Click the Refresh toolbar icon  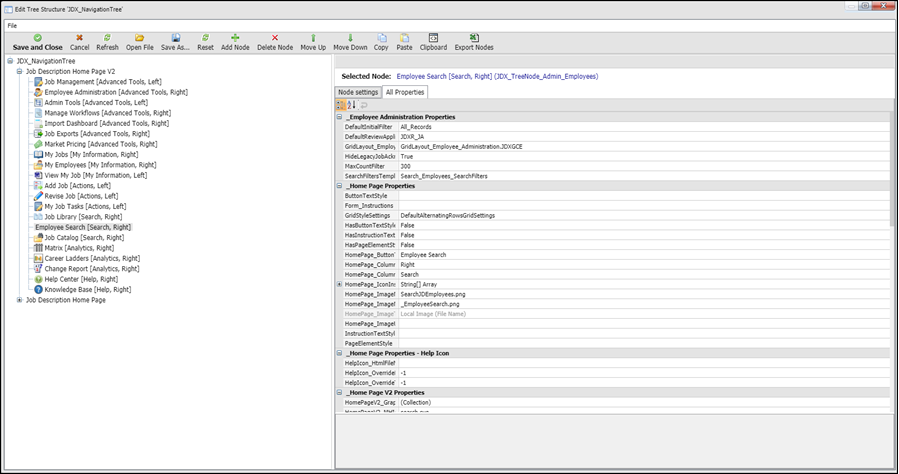click(107, 38)
